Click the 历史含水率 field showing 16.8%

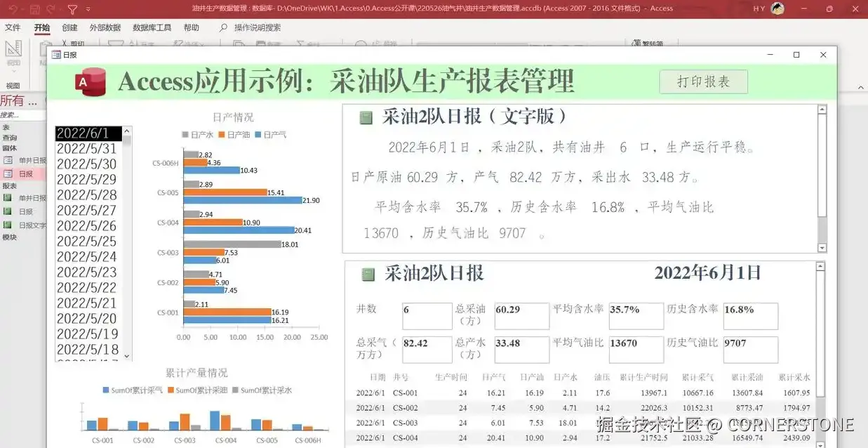751,316
